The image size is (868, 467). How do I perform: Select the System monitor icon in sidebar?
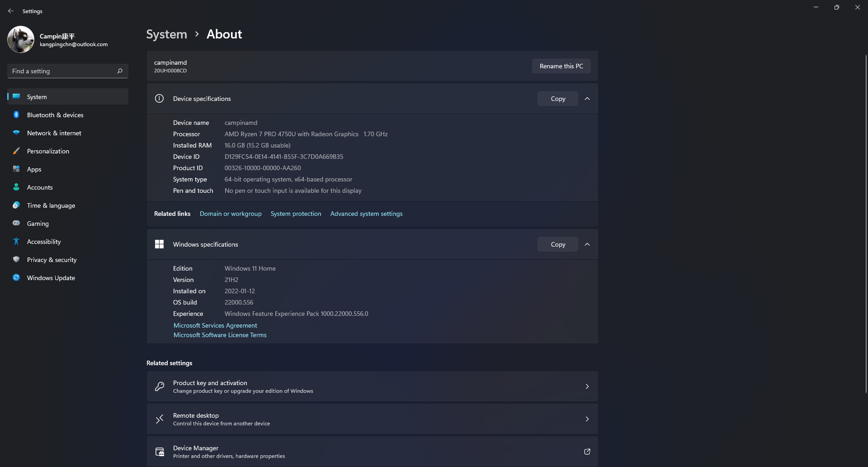[16, 96]
